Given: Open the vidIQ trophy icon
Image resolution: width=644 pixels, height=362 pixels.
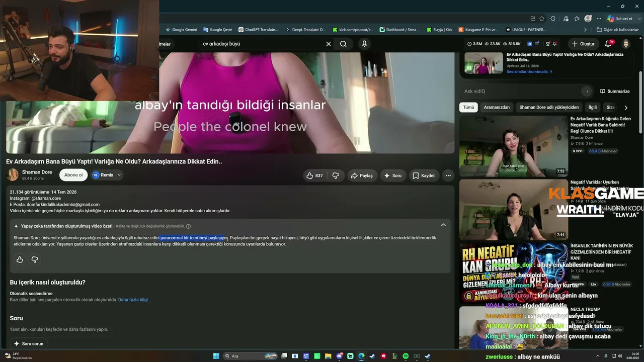Looking at the screenshot, I should 548,44.
